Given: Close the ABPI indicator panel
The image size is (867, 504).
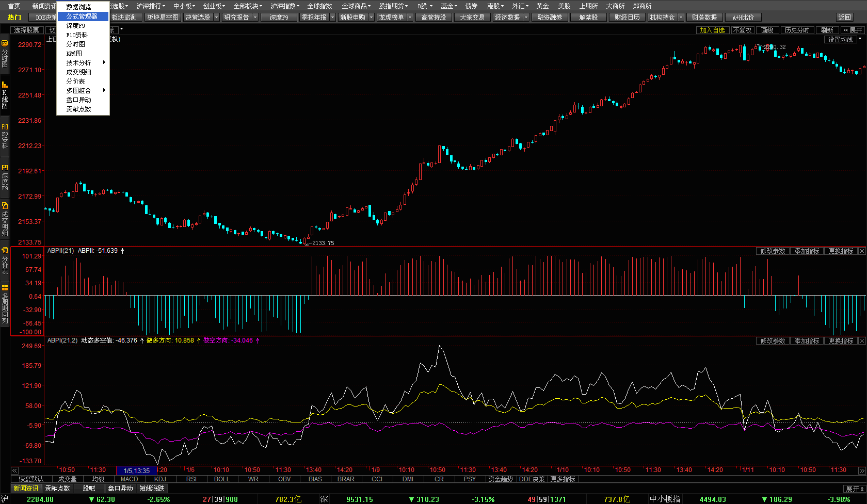Looking at the screenshot, I should pos(862,341).
